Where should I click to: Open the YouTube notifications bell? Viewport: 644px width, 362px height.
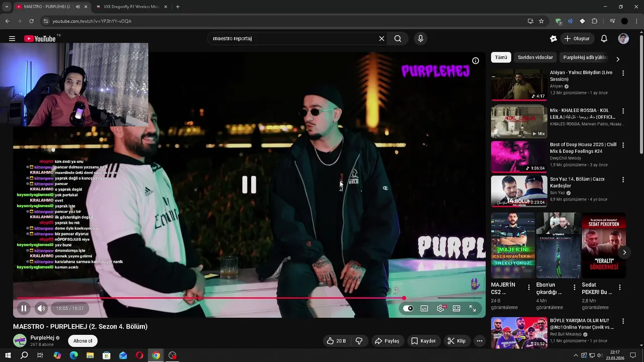tap(604, 39)
